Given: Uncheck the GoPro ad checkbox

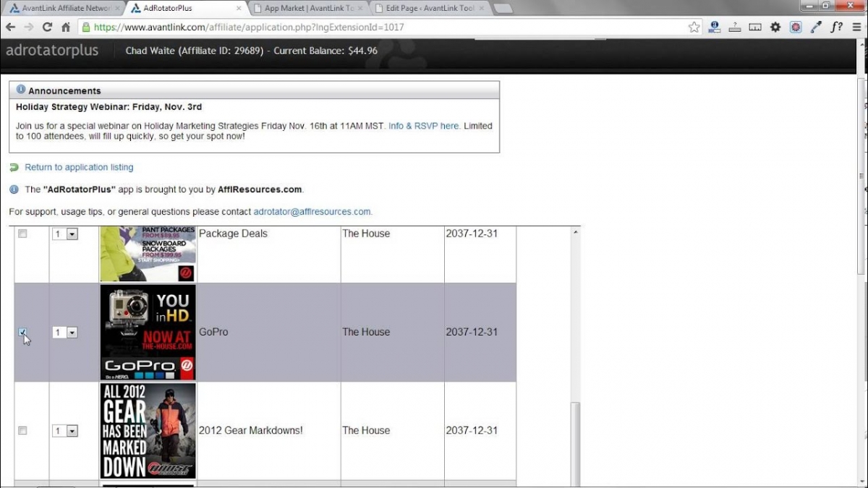Looking at the screenshot, I should [22, 333].
